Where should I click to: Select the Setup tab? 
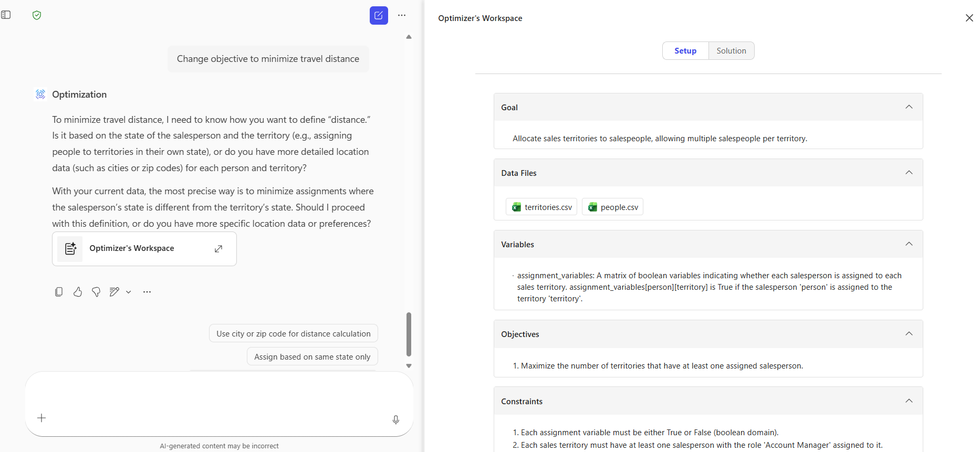click(685, 51)
